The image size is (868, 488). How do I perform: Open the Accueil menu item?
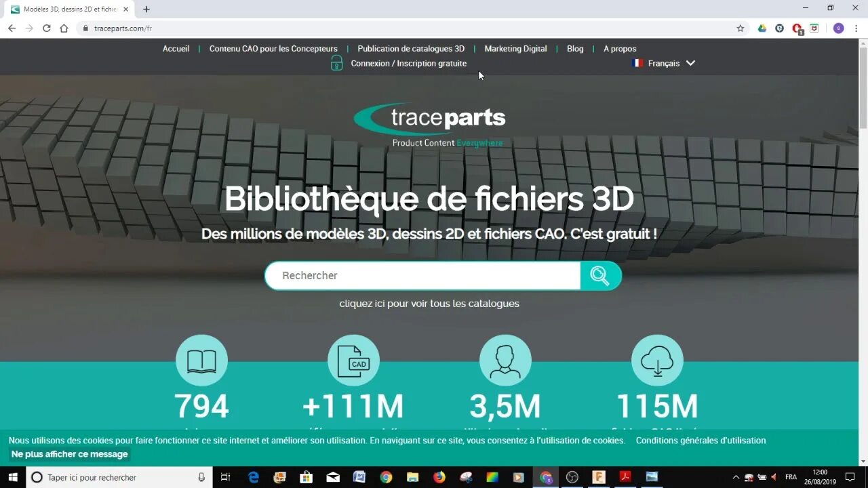[x=176, y=49]
